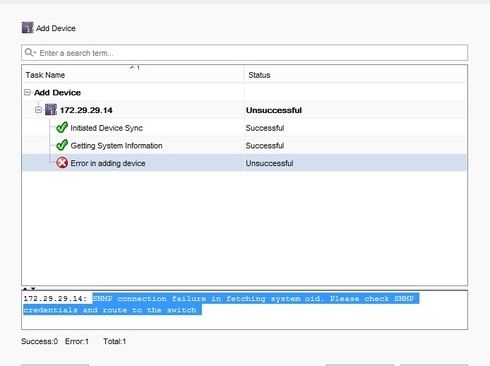Click green check beside Initiated Device Sync
Image resolution: width=490 pixels, height=366 pixels.
62,127
